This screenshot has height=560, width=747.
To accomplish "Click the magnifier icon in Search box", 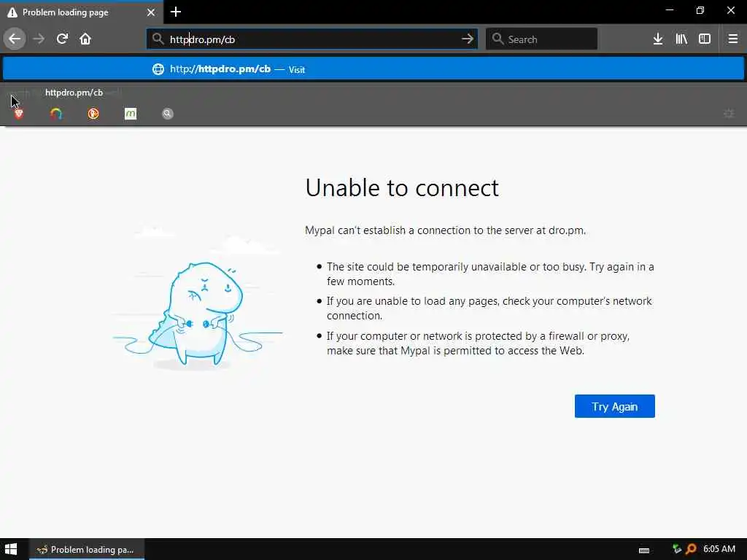I will [498, 39].
